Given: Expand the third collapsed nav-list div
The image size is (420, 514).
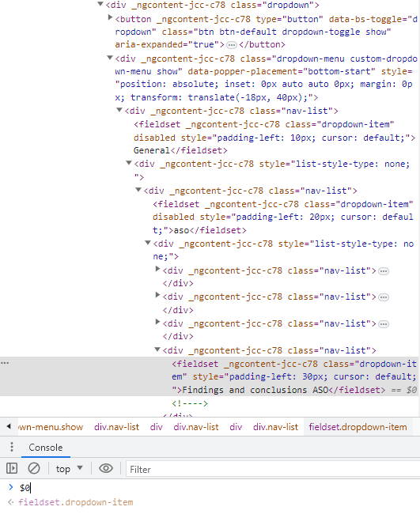Looking at the screenshot, I should 157,322.
